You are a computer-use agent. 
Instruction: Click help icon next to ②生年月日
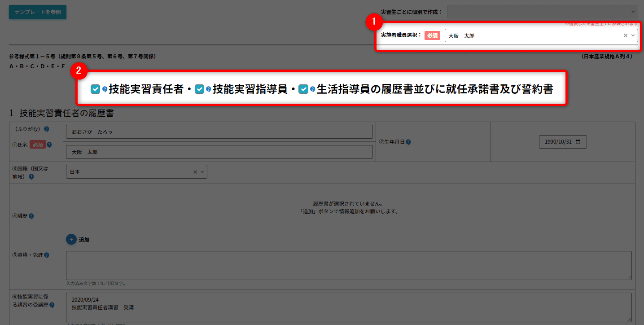click(408, 142)
